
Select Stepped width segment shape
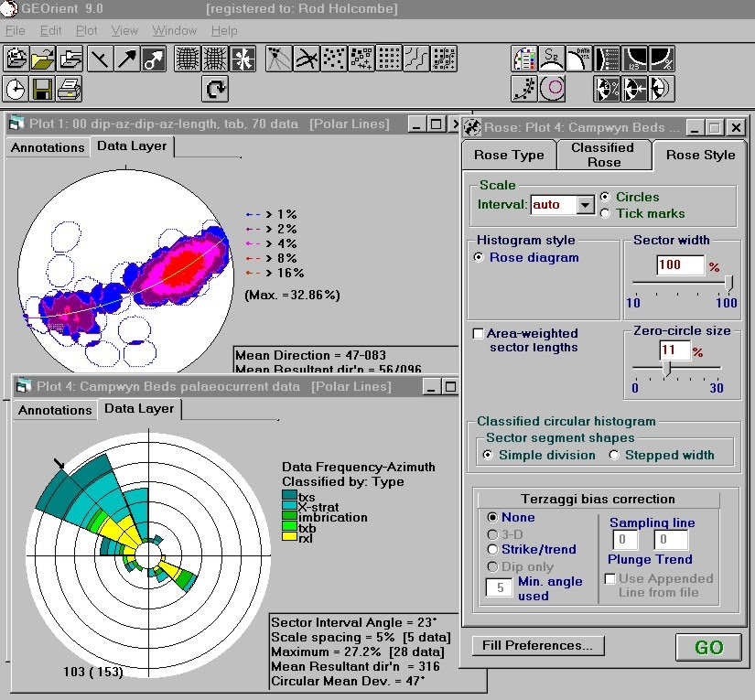coord(614,455)
